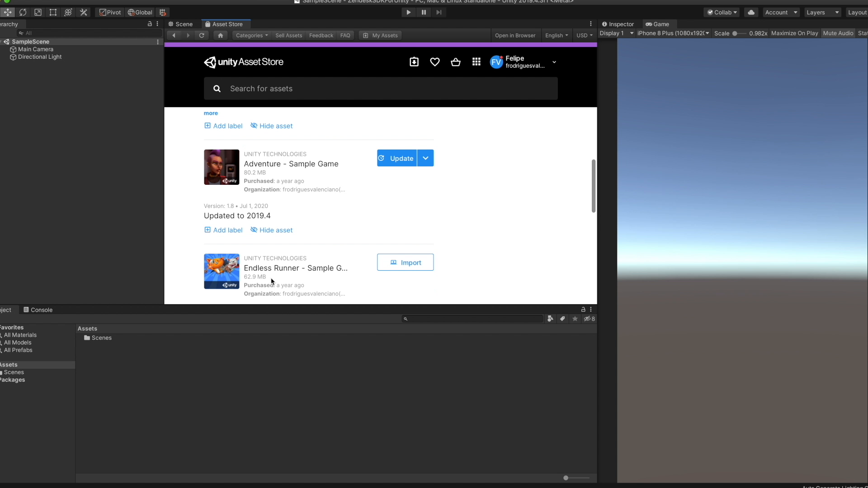Pause the game playback
868x488 pixels.
point(424,12)
